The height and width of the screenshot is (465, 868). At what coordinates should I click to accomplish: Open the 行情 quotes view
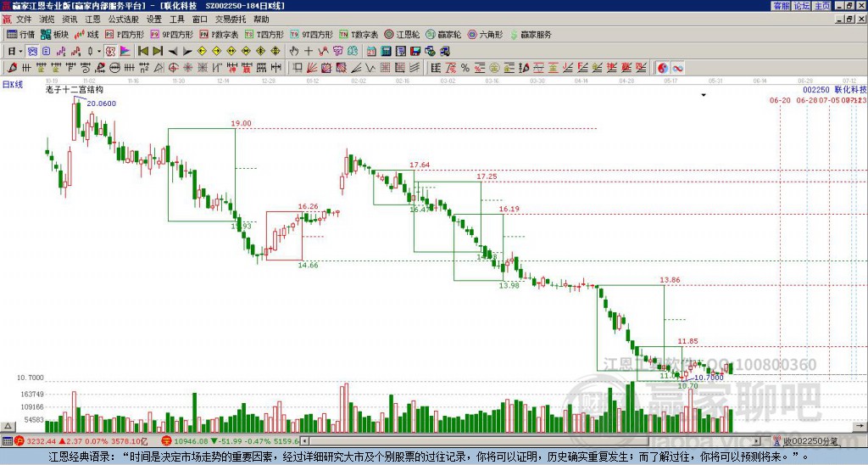[x=20, y=34]
